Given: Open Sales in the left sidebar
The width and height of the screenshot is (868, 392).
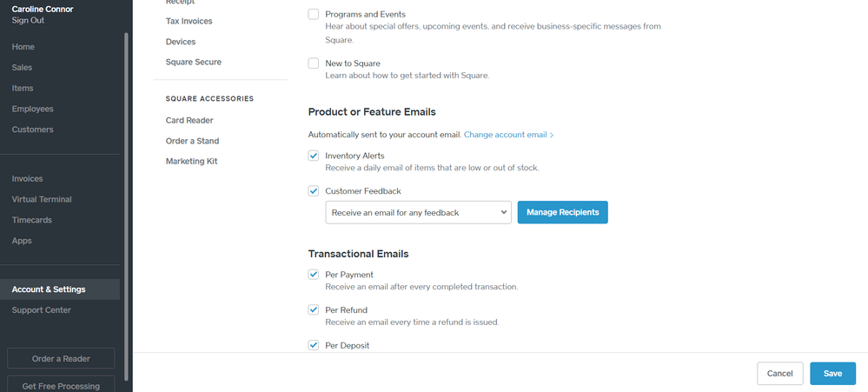Looking at the screenshot, I should 23,68.
